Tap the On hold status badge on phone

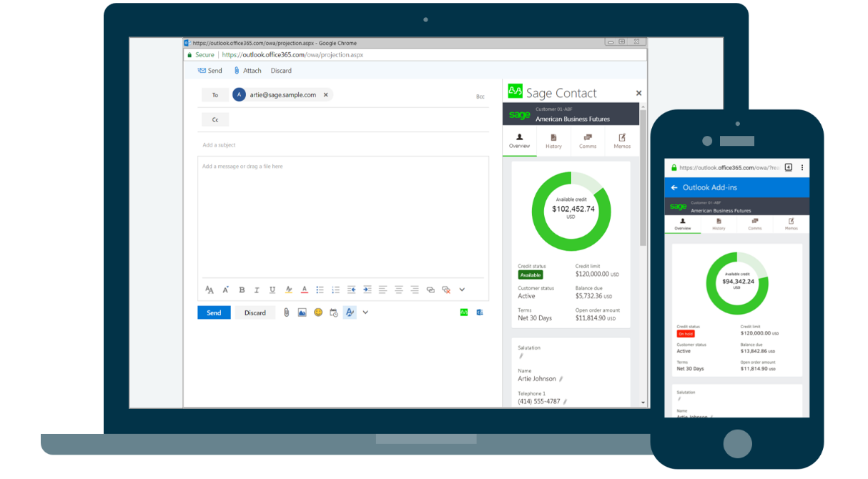(x=686, y=334)
